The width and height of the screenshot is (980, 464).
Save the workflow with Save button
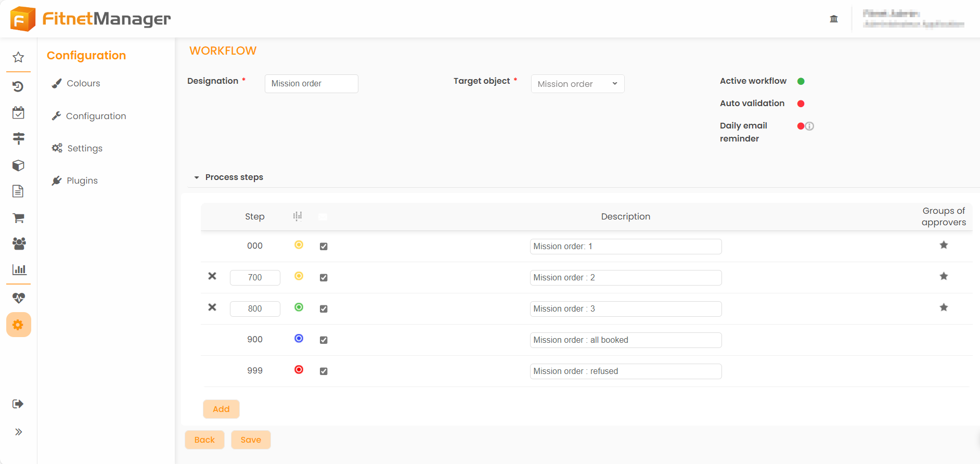point(251,440)
